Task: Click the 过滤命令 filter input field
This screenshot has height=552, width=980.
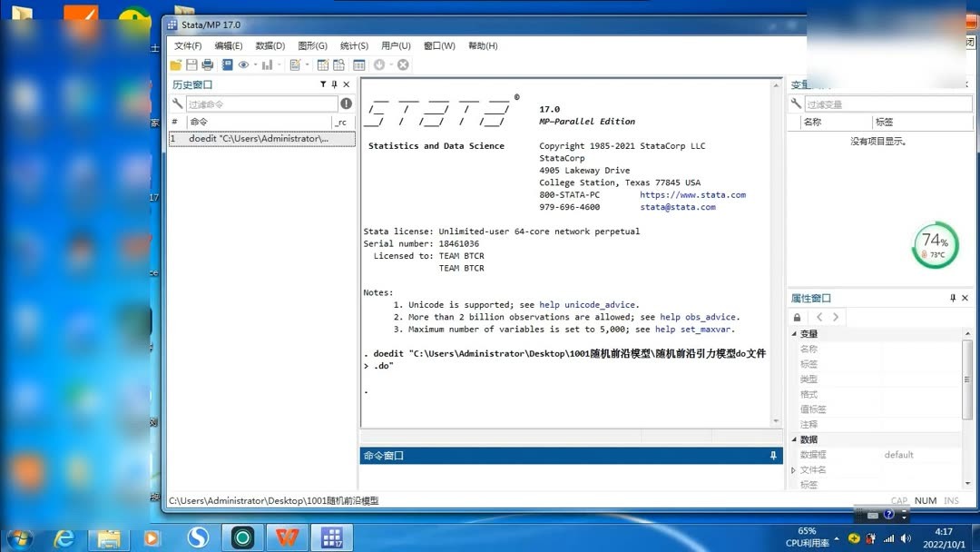Action: 263,103
